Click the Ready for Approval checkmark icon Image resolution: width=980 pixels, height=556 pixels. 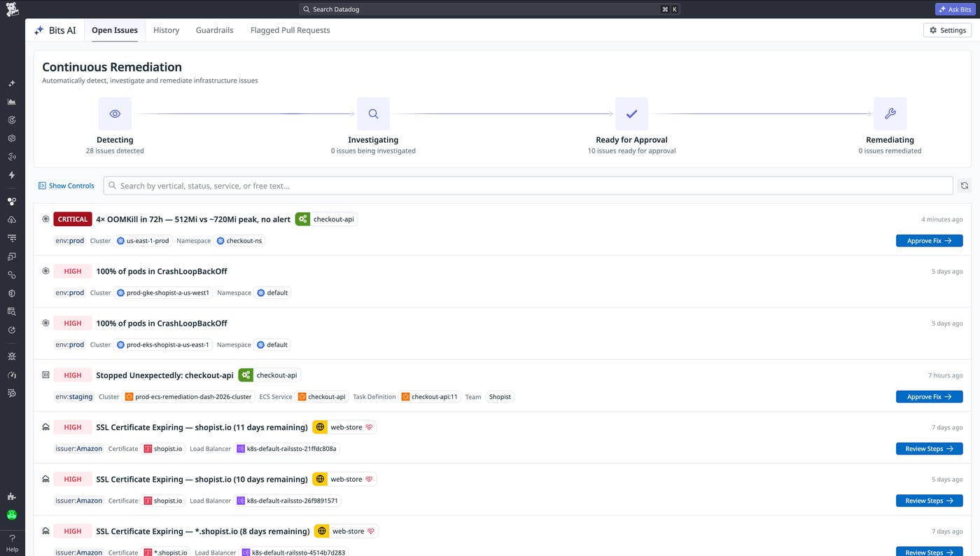[631, 113]
